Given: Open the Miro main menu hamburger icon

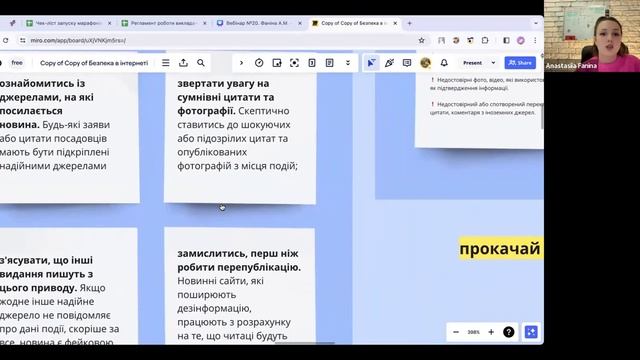Looking at the screenshot, I should (x=165, y=63).
